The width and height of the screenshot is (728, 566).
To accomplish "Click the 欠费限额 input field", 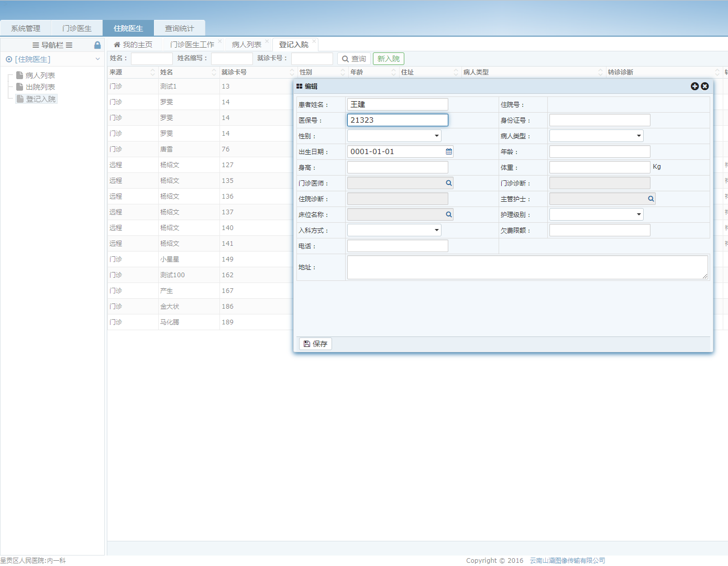I will pos(600,230).
